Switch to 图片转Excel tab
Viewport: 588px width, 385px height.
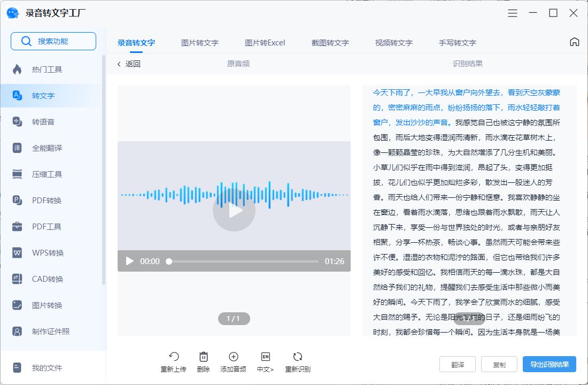(265, 43)
